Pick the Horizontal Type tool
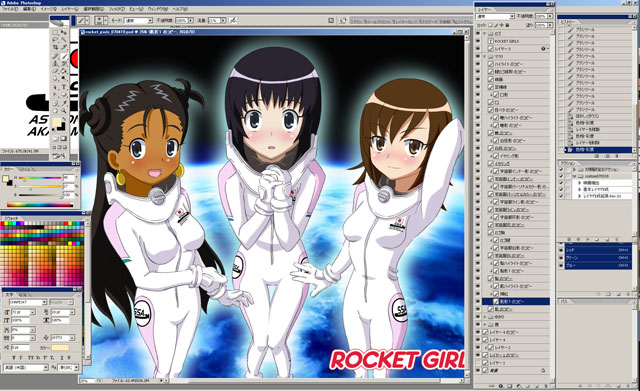 pyautogui.click(x=64, y=87)
